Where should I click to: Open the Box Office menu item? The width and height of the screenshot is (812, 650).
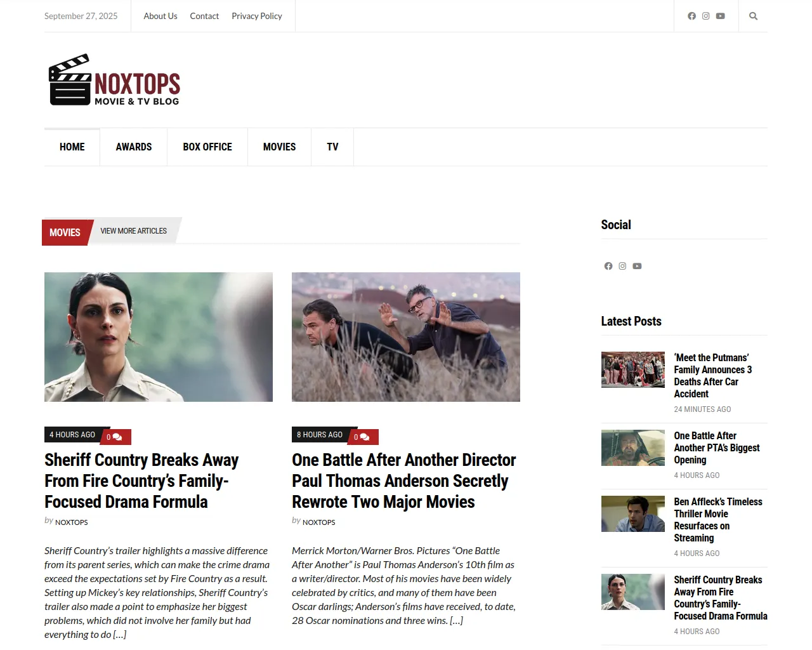pyautogui.click(x=207, y=147)
